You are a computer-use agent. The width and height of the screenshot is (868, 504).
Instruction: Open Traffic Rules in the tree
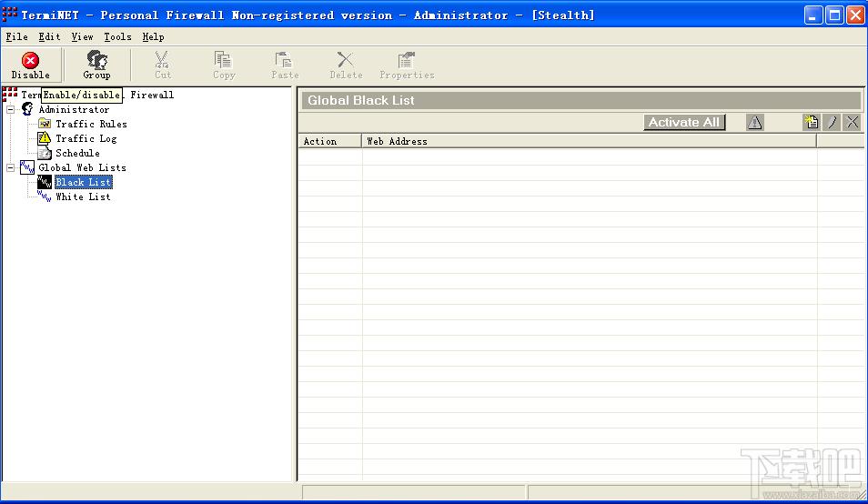point(91,124)
